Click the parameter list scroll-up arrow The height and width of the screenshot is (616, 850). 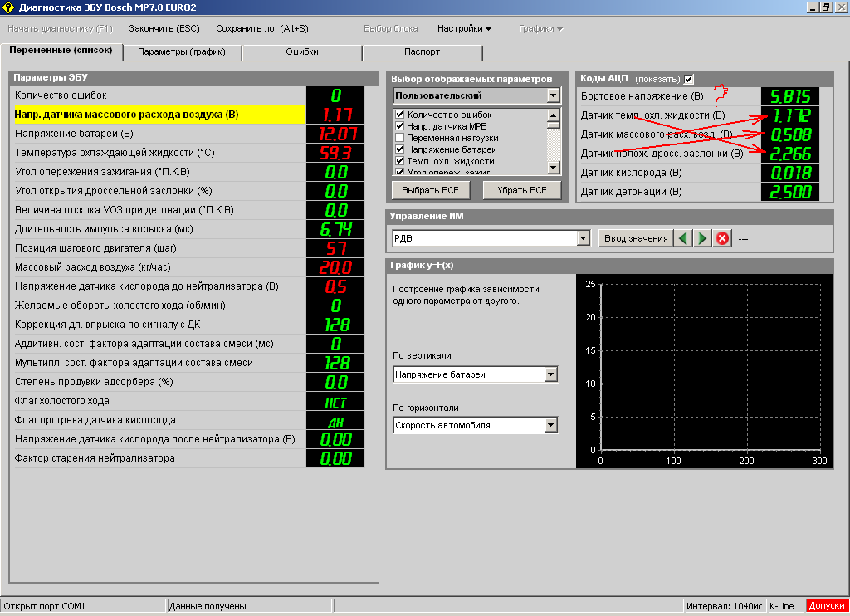[554, 115]
